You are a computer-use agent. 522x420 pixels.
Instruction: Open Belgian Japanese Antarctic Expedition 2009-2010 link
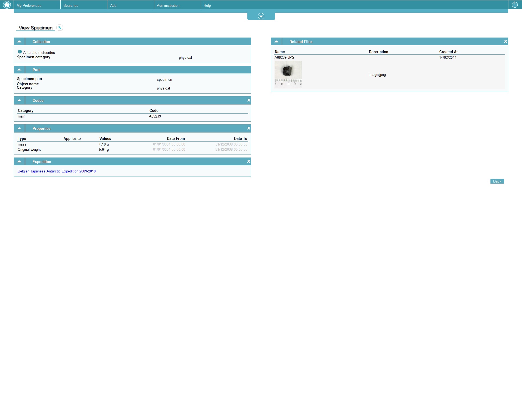point(57,171)
